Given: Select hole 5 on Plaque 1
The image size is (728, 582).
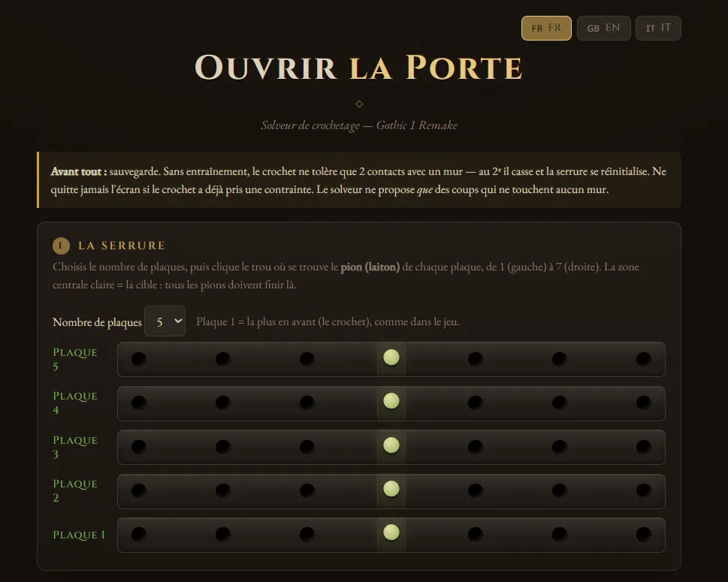Looking at the screenshot, I should [x=476, y=534].
